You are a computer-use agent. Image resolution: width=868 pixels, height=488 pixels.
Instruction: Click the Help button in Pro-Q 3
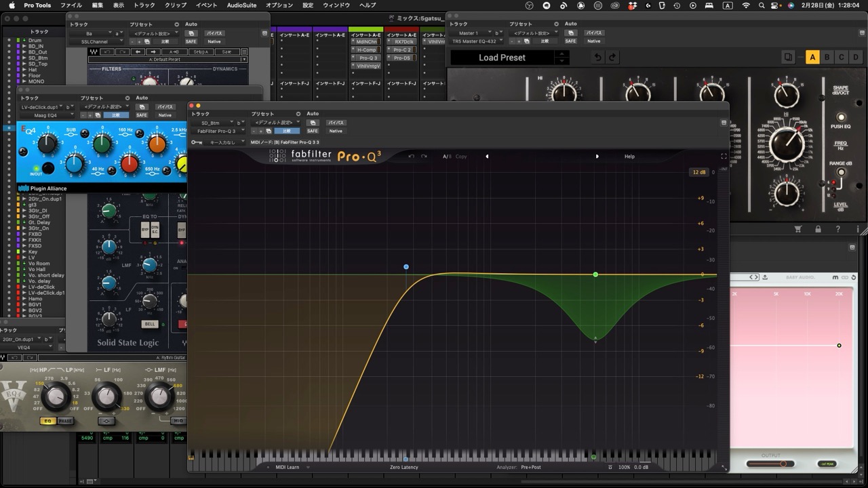coord(629,157)
